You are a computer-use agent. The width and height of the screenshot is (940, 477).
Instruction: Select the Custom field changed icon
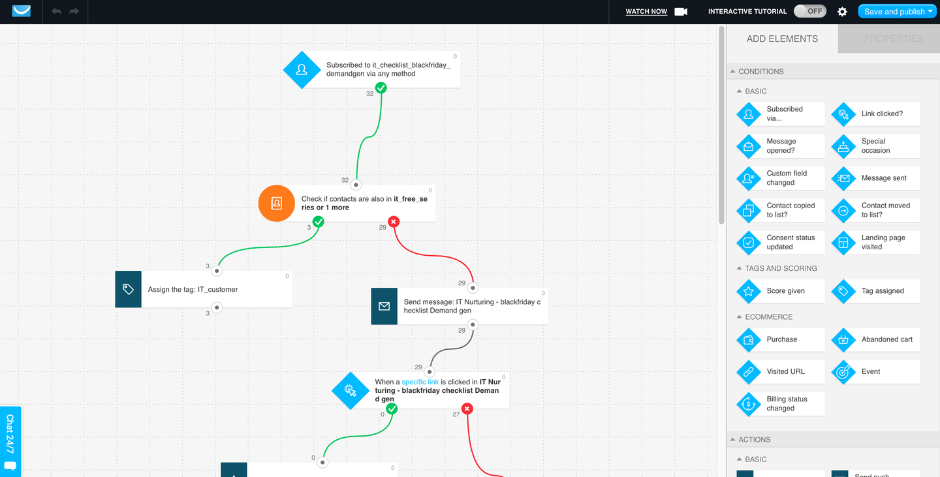[748, 178]
